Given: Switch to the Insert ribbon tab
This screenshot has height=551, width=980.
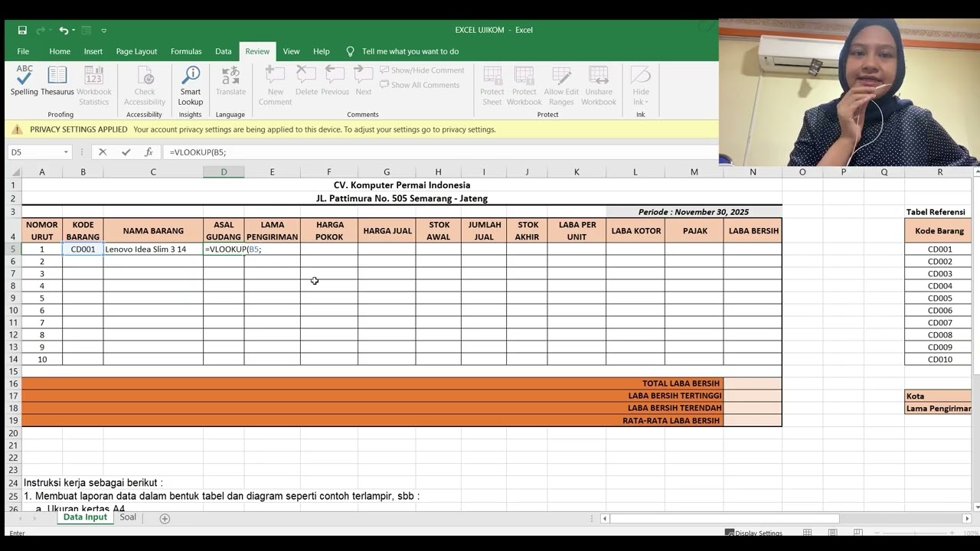Looking at the screenshot, I should tap(93, 51).
